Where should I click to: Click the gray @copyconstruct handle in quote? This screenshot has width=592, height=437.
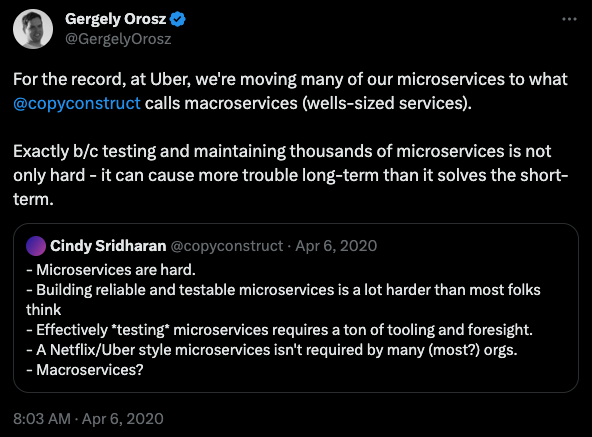[227, 246]
